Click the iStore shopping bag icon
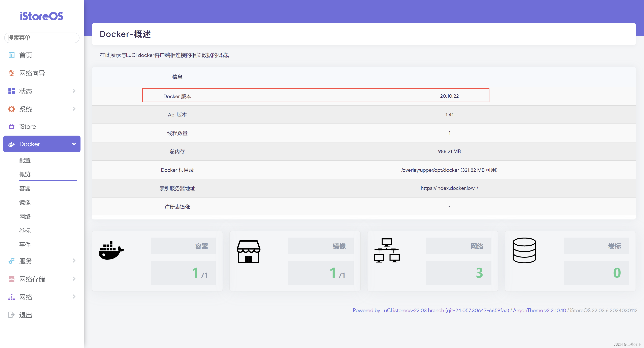 click(x=11, y=127)
